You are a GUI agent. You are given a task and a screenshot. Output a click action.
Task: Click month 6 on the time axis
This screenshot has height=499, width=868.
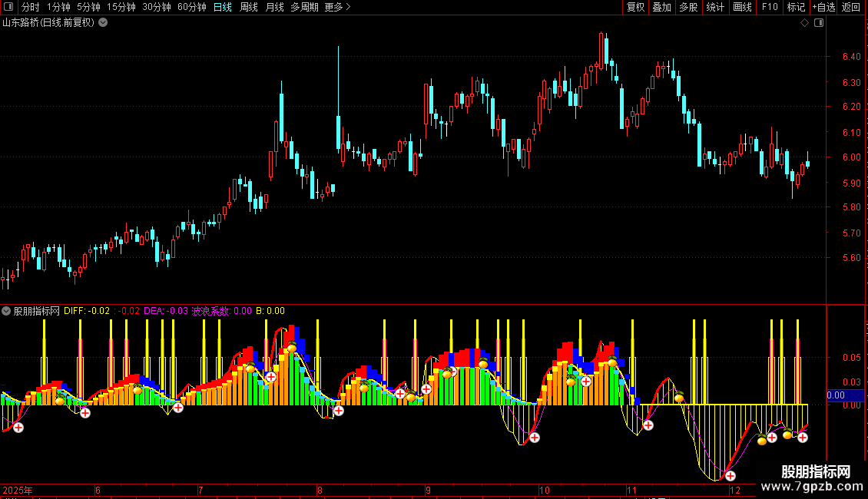pos(98,490)
